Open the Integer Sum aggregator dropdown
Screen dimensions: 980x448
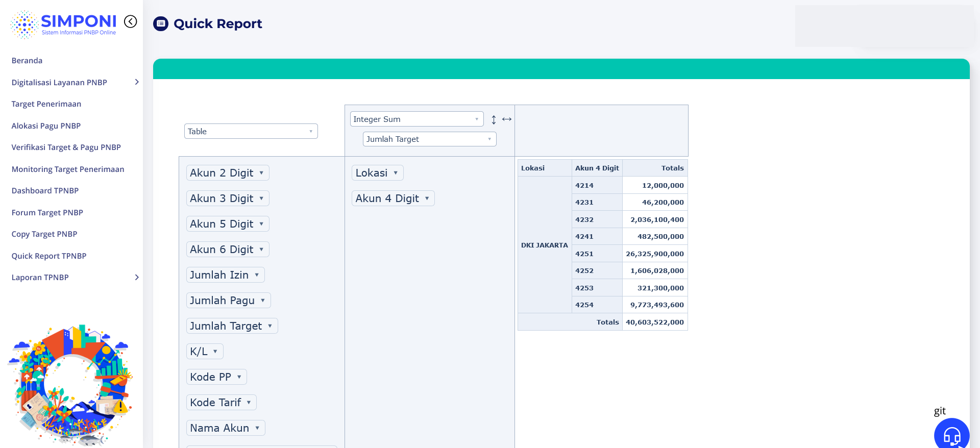(416, 119)
